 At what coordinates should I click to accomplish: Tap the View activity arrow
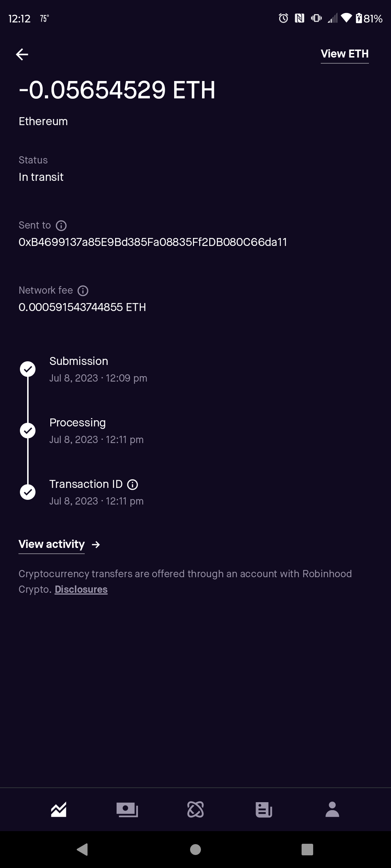click(x=96, y=545)
